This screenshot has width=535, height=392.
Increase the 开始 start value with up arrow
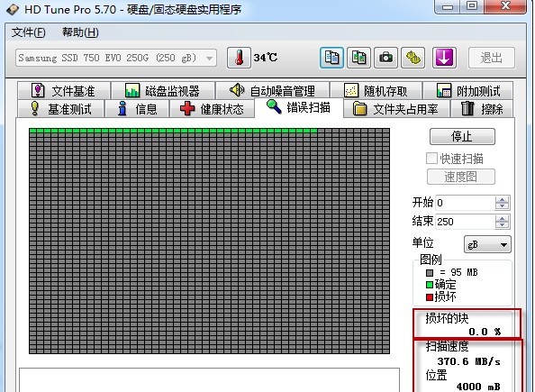(x=502, y=199)
